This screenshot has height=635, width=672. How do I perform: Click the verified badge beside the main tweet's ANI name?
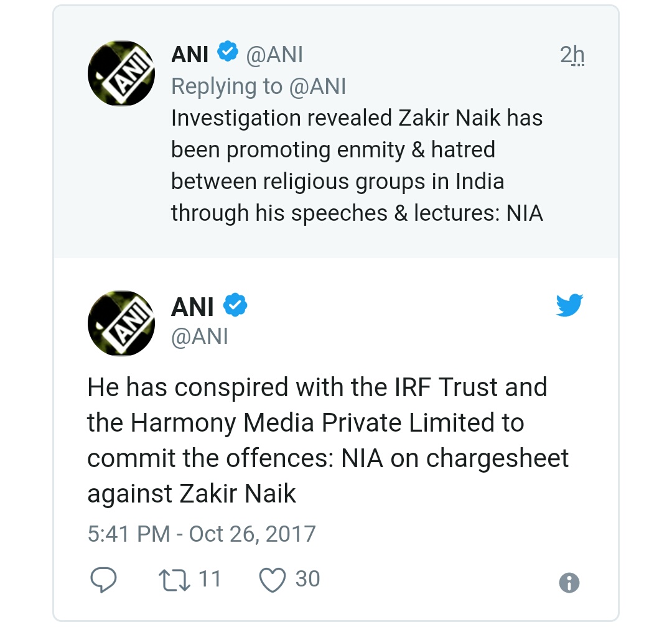tap(236, 305)
